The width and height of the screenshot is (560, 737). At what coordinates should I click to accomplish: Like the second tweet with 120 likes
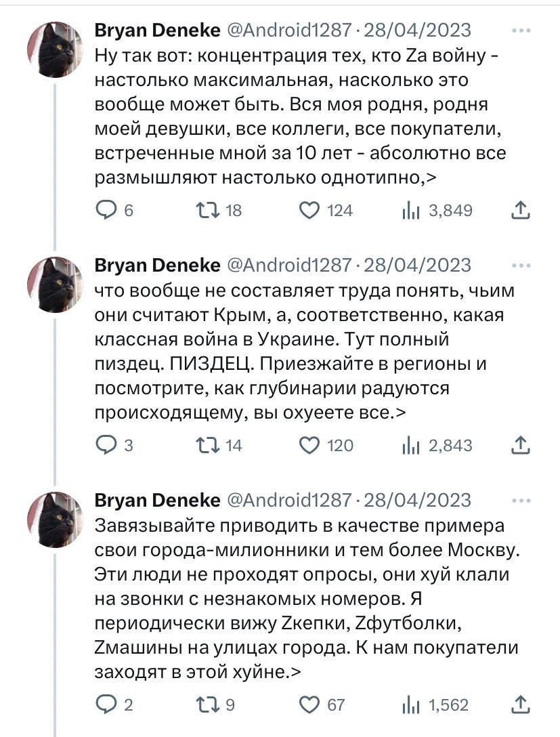point(311,446)
